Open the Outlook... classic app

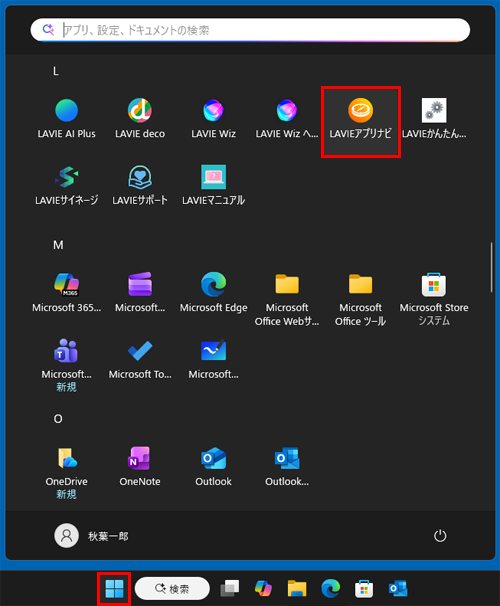pos(287,467)
